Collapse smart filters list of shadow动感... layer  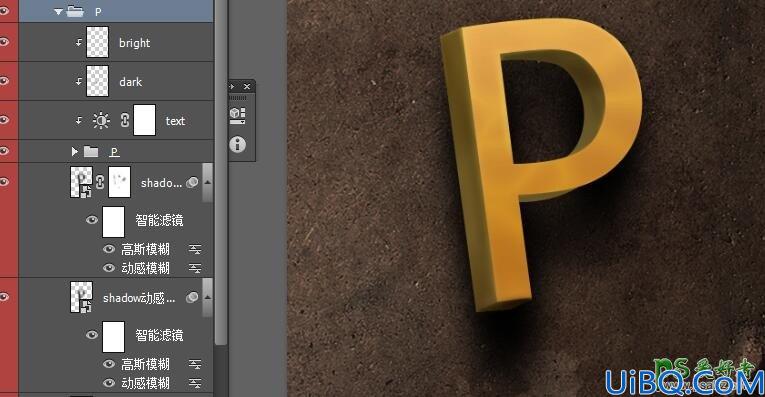[x=207, y=297]
